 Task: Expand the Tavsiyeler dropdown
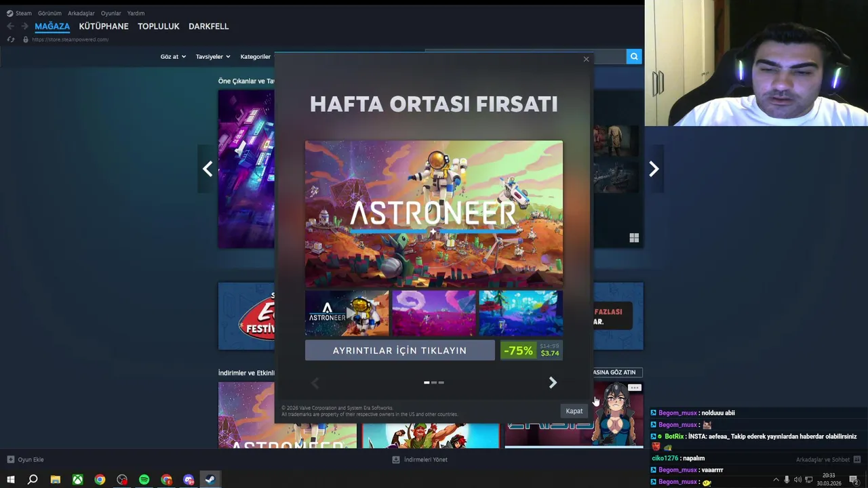213,57
